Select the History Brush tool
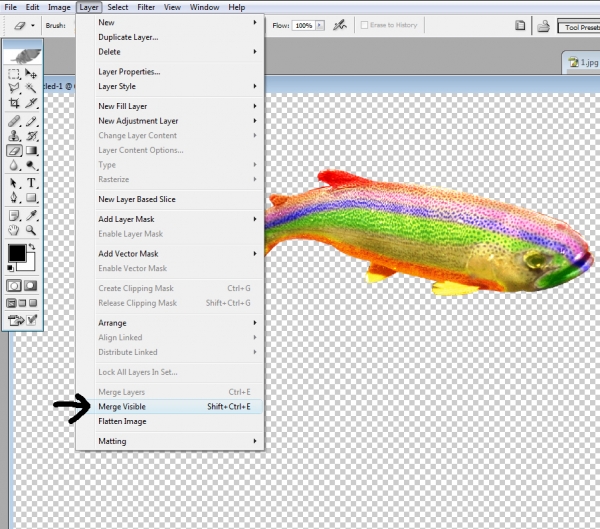The image size is (600, 529). (31, 136)
